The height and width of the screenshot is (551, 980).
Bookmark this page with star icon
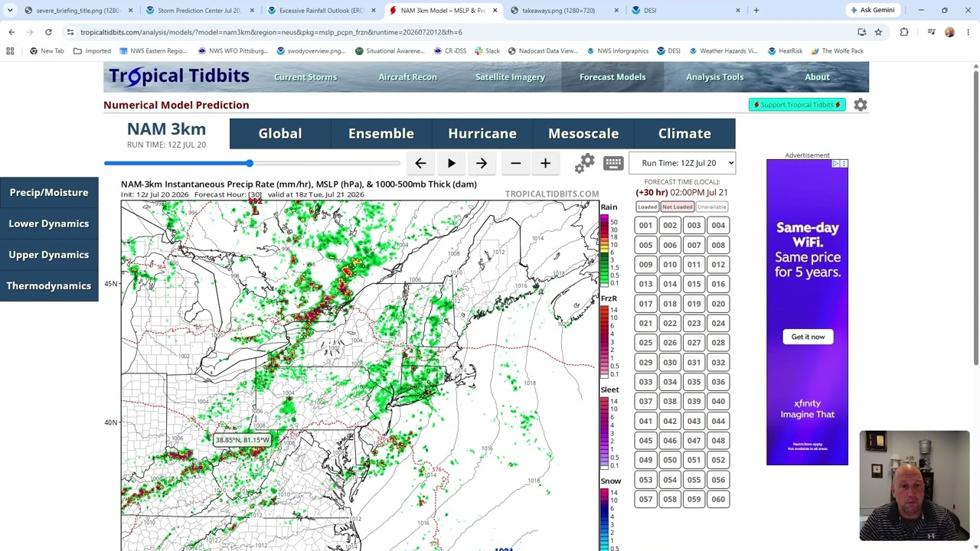pos(878,32)
